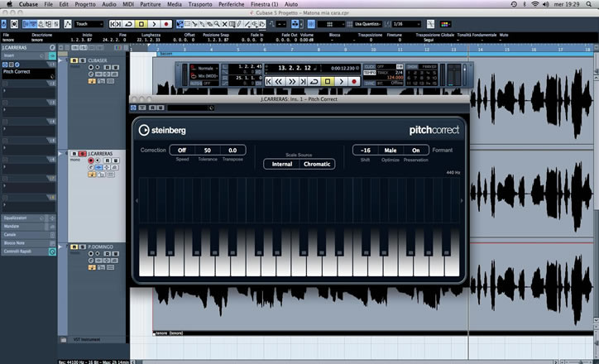Click the Steinberg logo in Pitch Correct

pyautogui.click(x=162, y=130)
